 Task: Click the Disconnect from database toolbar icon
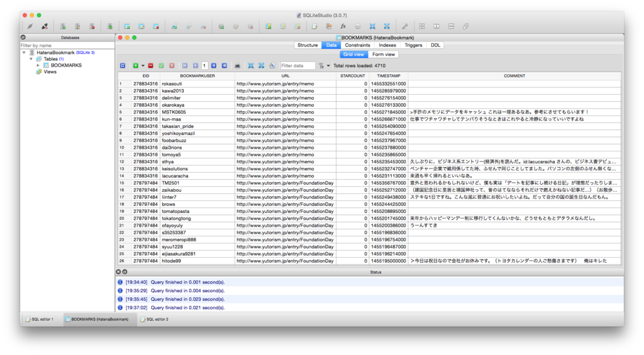45,26
